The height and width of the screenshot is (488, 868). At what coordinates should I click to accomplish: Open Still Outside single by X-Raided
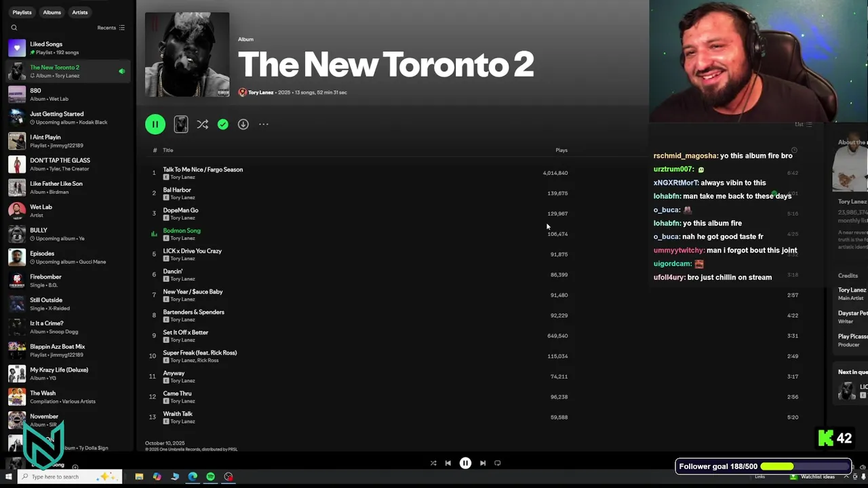pyautogui.click(x=68, y=304)
